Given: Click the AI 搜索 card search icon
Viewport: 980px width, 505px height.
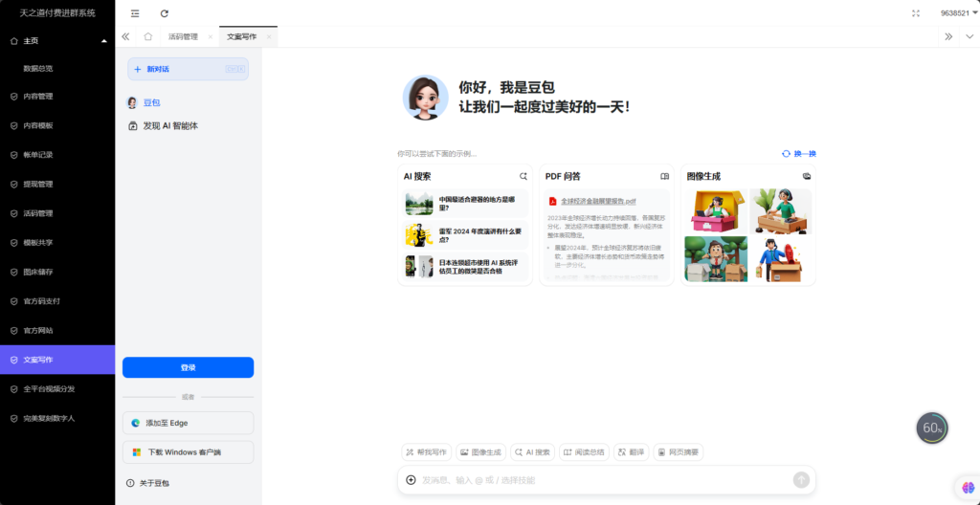Looking at the screenshot, I should click(523, 177).
